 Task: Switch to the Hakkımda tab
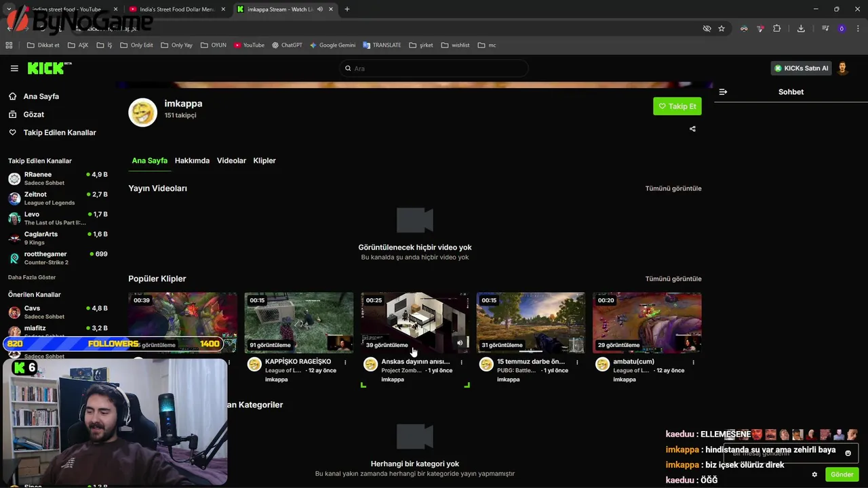pos(192,161)
